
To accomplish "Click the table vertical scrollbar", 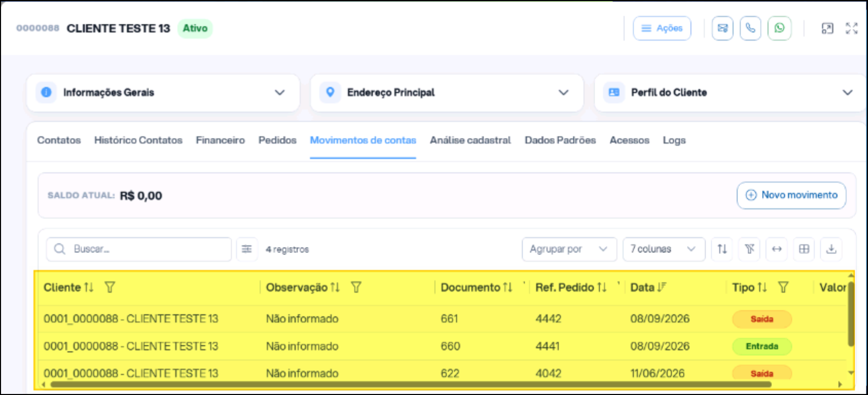I will tap(851, 314).
